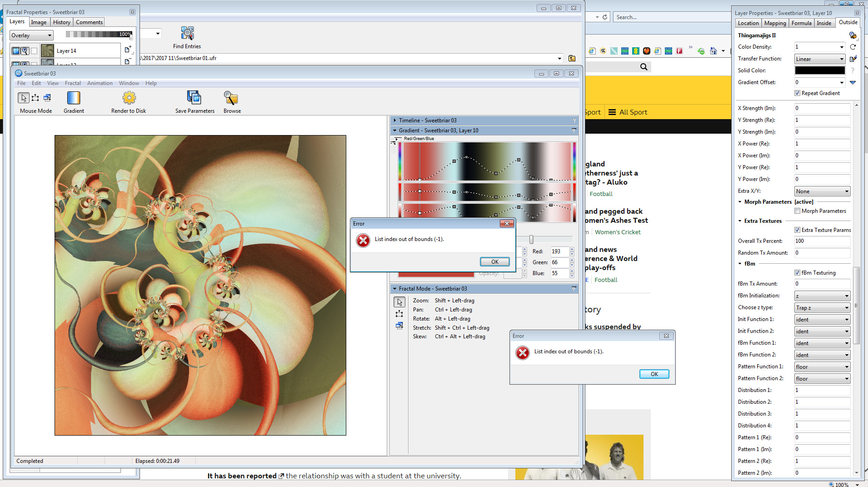The image size is (868, 487).
Task: Open the Animation menu
Action: [x=100, y=83]
